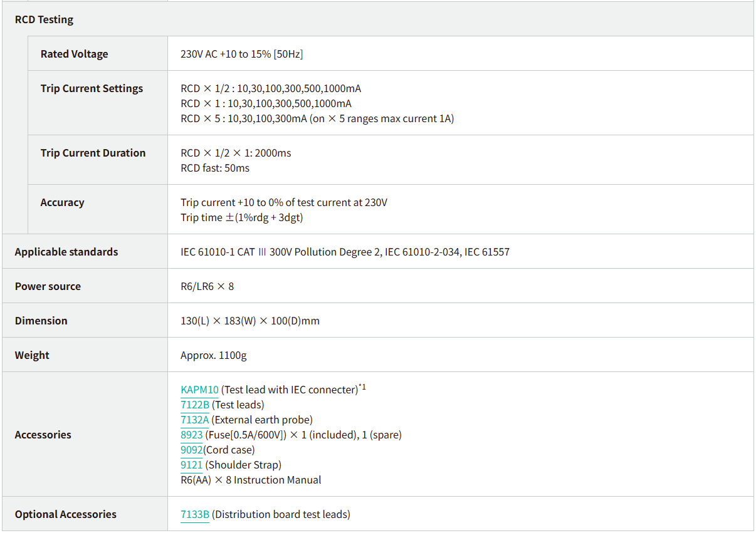Click the RCD Testing section header
The height and width of the screenshot is (533, 756).
44,19
